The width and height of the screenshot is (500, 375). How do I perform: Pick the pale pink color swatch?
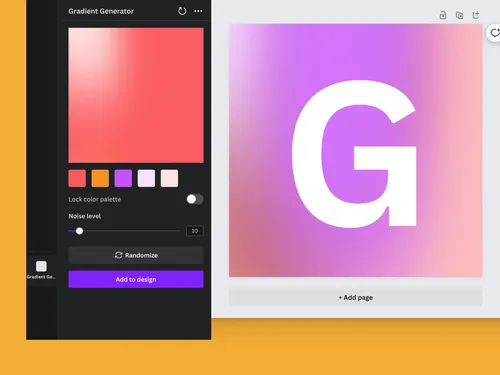click(x=169, y=178)
